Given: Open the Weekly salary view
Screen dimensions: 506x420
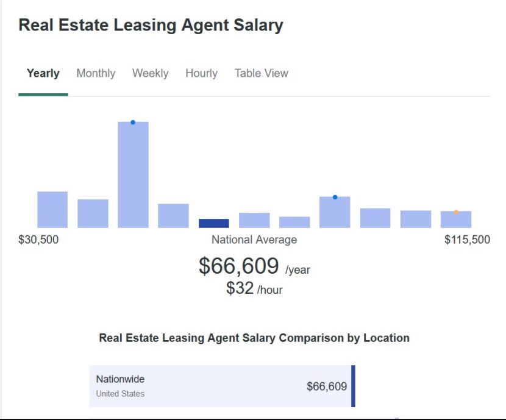Looking at the screenshot, I should pos(150,73).
